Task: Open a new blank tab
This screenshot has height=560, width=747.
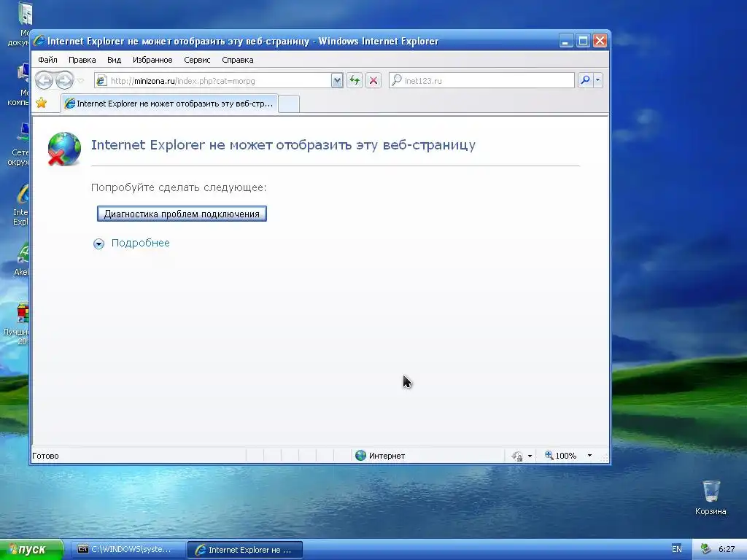Action: (289, 104)
